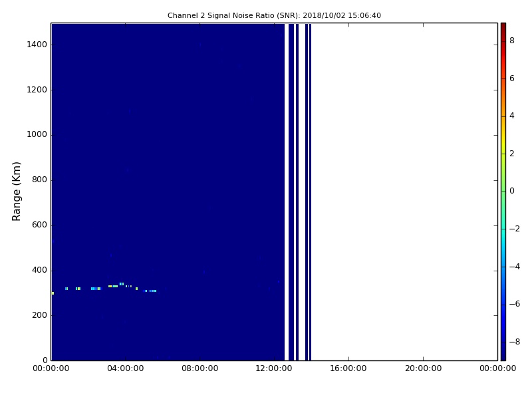Click the colorbar label 4
The width and height of the screenshot is (532, 399).
pos(512,116)
